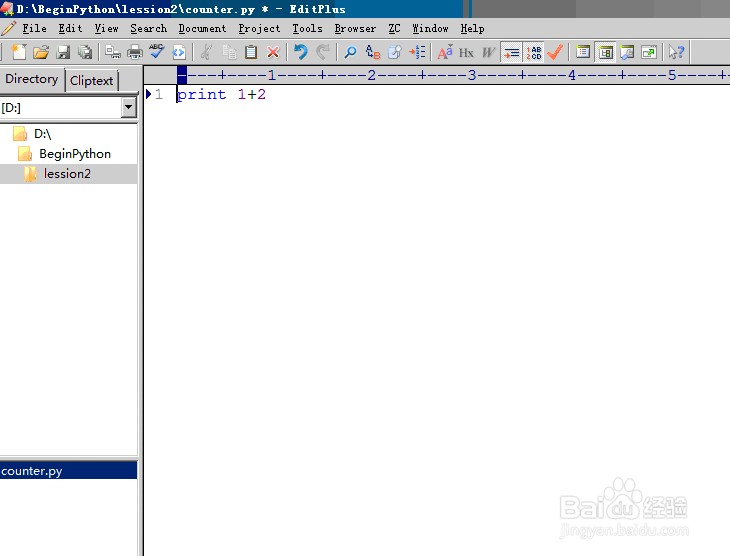Click the red checkmark icon
Screen dimensions: 730x556
point(555,52)
